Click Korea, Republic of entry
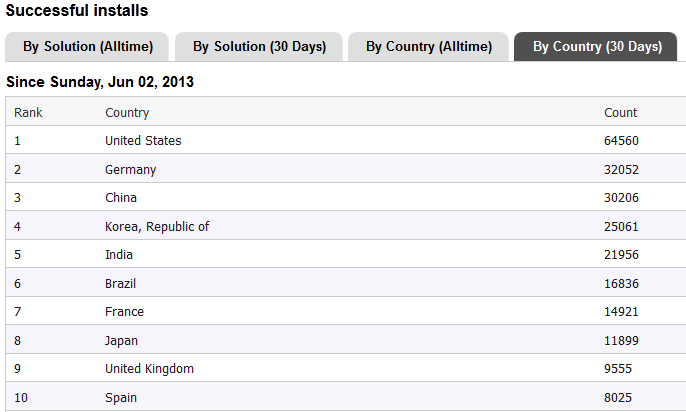This screenshot has width=686, height=412. 157,226
